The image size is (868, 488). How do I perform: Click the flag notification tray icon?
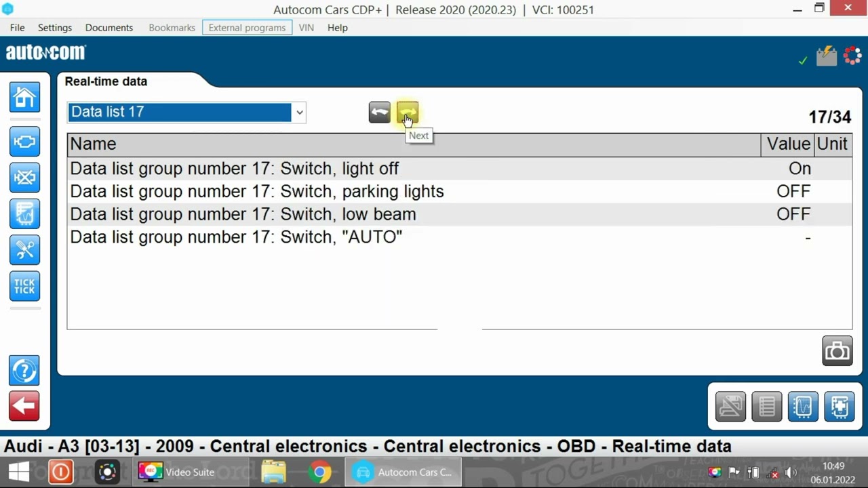tap(734, 472)
